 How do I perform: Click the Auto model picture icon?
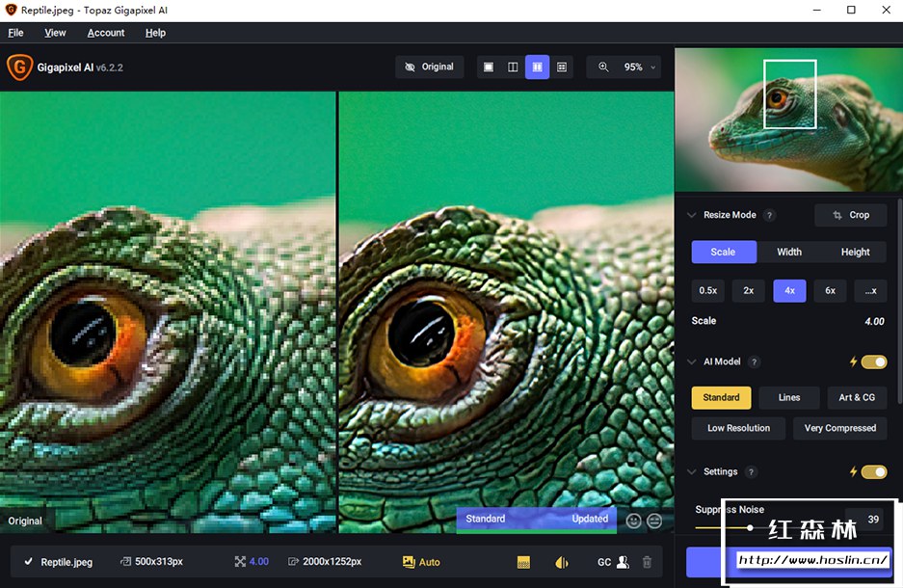pos(409,562)
